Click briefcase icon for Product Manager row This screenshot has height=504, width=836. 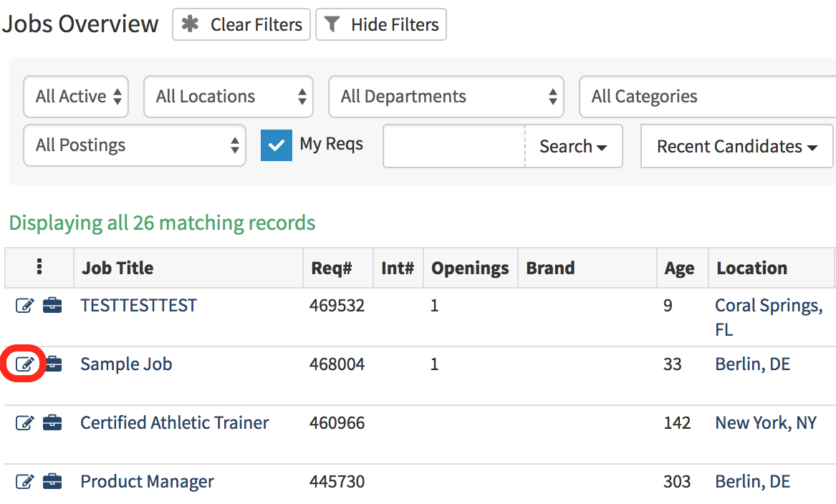[52, 482]
